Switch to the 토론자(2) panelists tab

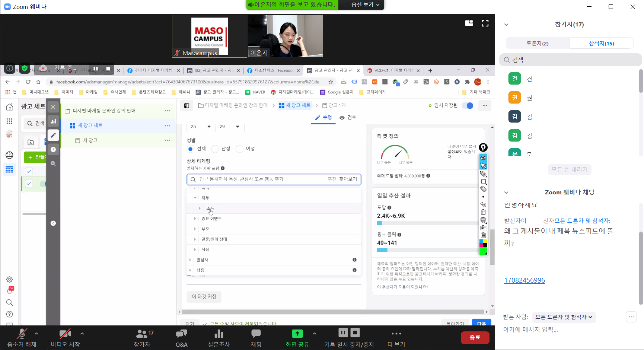pos(537,43)
